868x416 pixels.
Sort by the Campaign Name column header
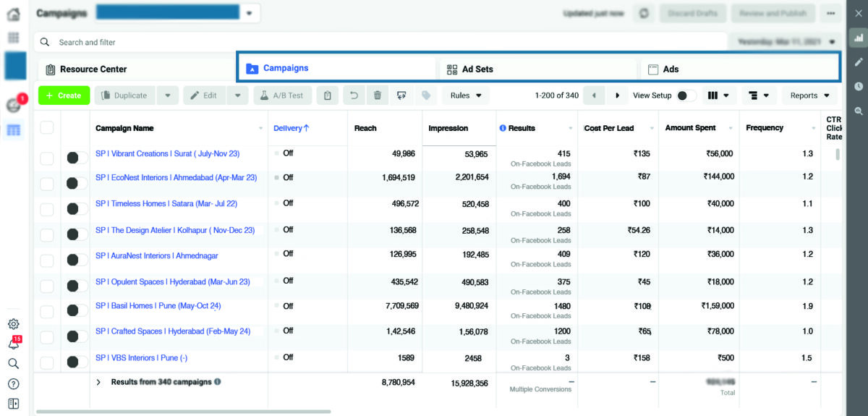coord(124,128)
